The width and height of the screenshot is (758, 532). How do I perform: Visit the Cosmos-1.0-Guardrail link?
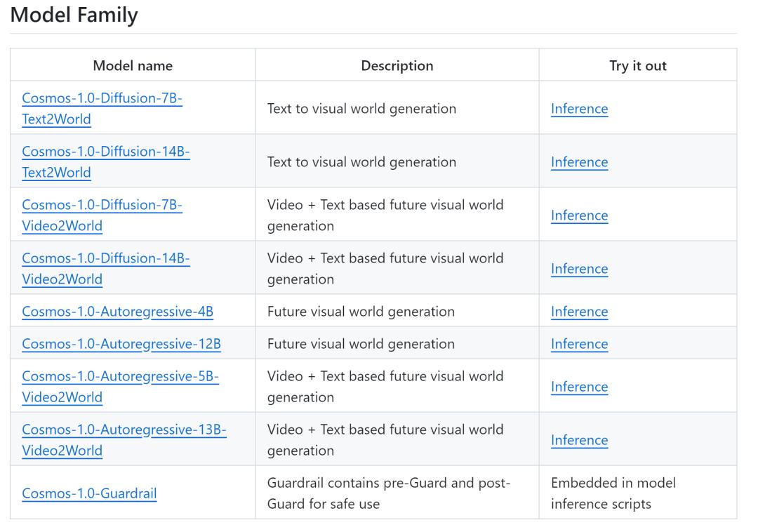click(x=89, y=493)
